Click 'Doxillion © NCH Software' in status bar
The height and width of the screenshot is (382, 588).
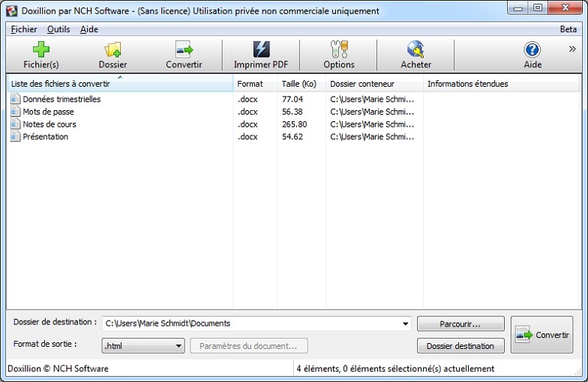[x=58, y=369]
